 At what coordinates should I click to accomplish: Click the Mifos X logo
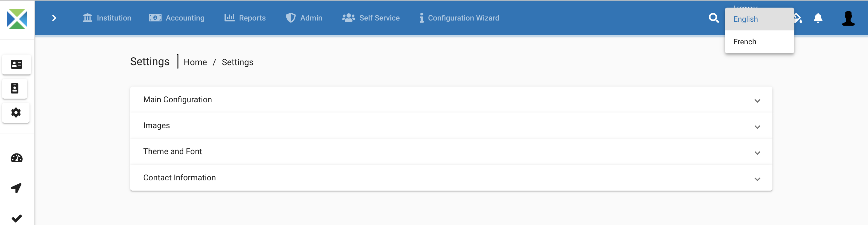(x=17, y=19)
